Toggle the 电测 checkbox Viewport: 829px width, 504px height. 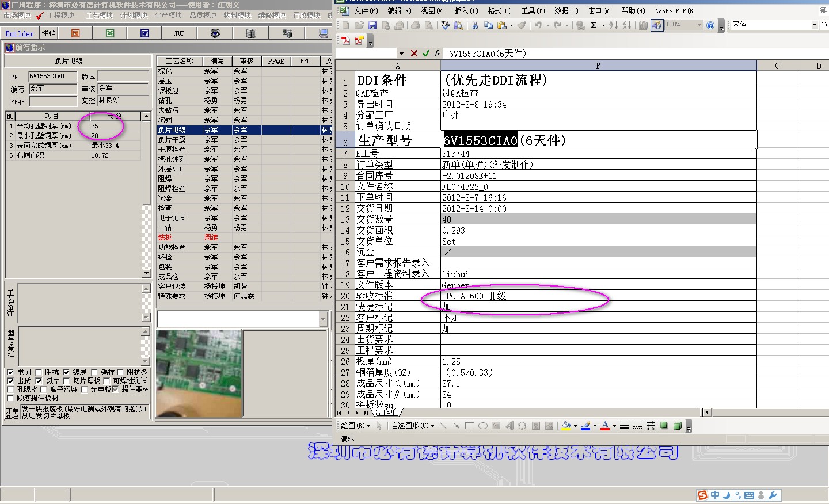pos(10,372)
